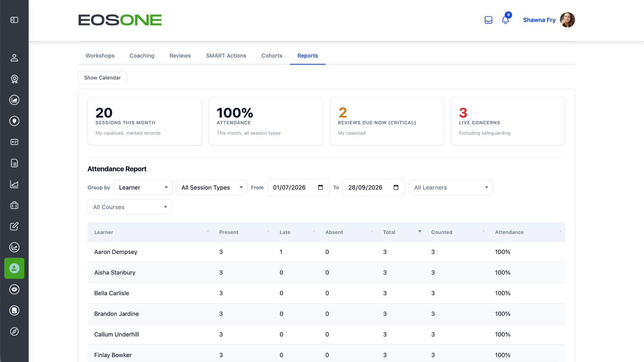Open the Shawna Fry user name link
Screen dimensions: 644x362
(x=539, y=20)
